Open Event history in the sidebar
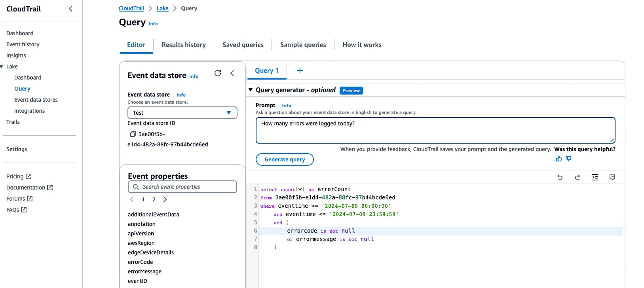This screenshot has width=644, height=288. tap(23, 44)
